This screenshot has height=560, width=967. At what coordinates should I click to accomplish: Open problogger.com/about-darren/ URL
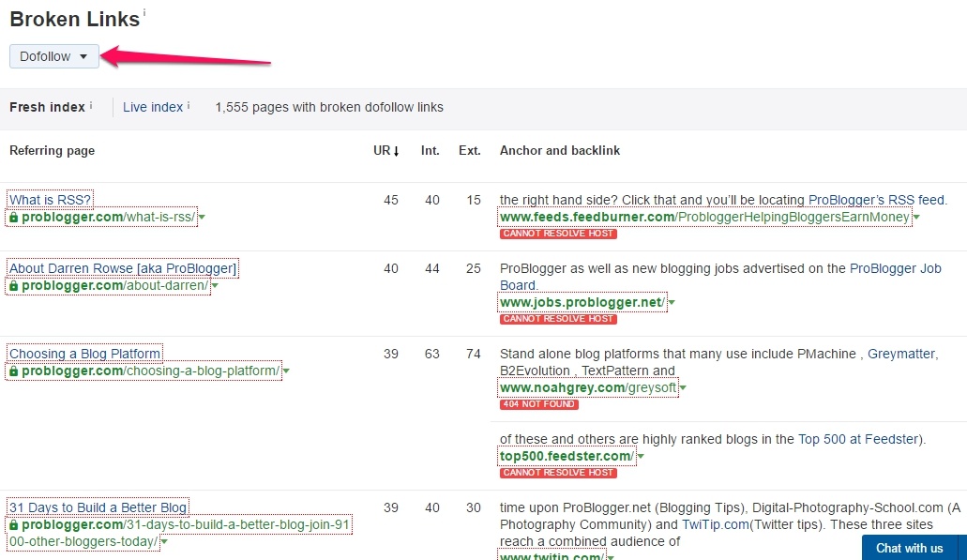(x=114, y=285)
